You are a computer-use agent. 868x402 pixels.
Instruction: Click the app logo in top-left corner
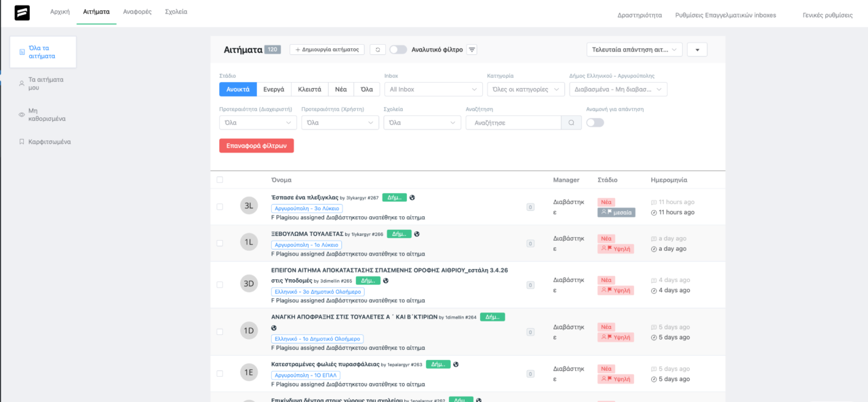22,13
